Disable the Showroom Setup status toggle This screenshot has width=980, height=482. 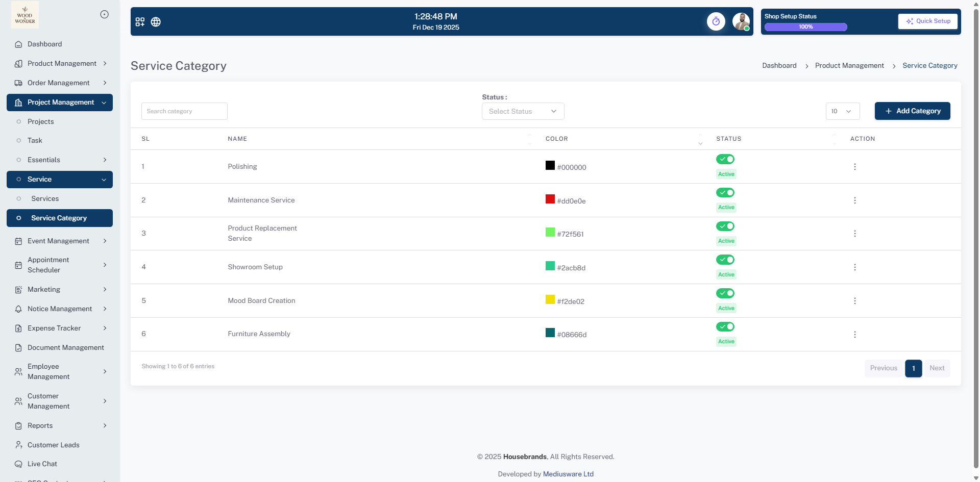725,260
